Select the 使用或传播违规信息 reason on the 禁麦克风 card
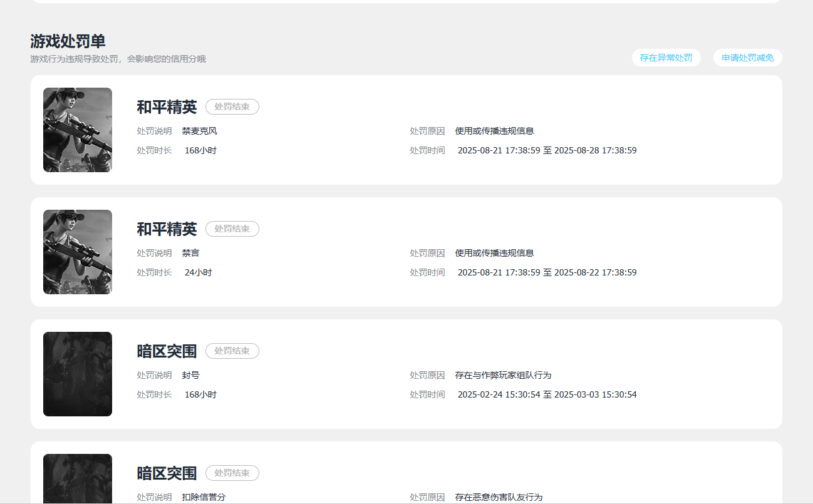Image resolution: width=813 pixels, height=504 pixels. (495, 131)
